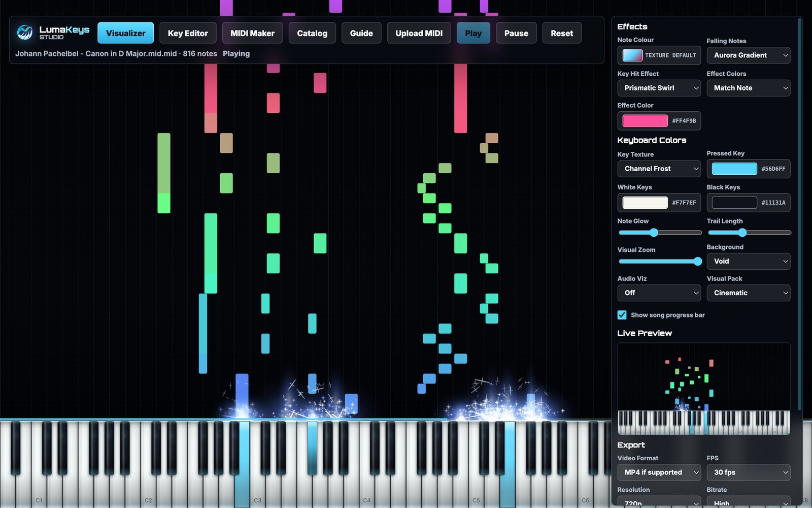
Task: Open the Visual Pack dropdown
Action: point(749,293)
